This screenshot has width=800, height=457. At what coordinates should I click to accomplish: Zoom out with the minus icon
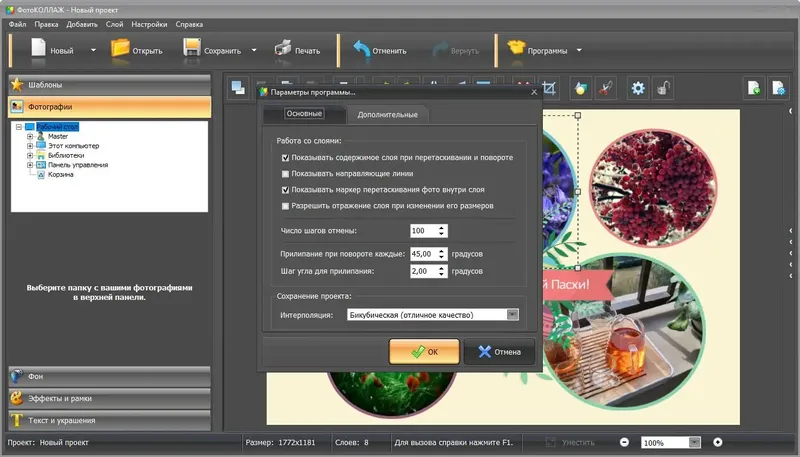coord(624,442)
